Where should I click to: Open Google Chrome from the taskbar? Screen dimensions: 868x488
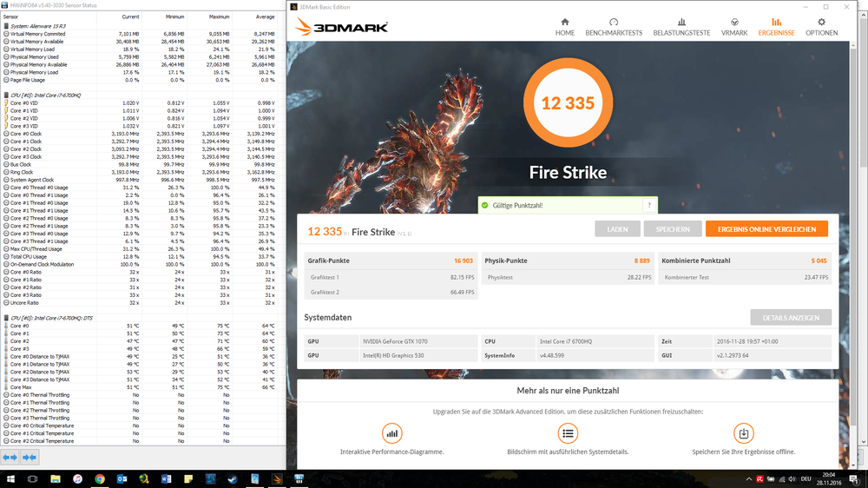pyautogui.click(x=100, y=478)
